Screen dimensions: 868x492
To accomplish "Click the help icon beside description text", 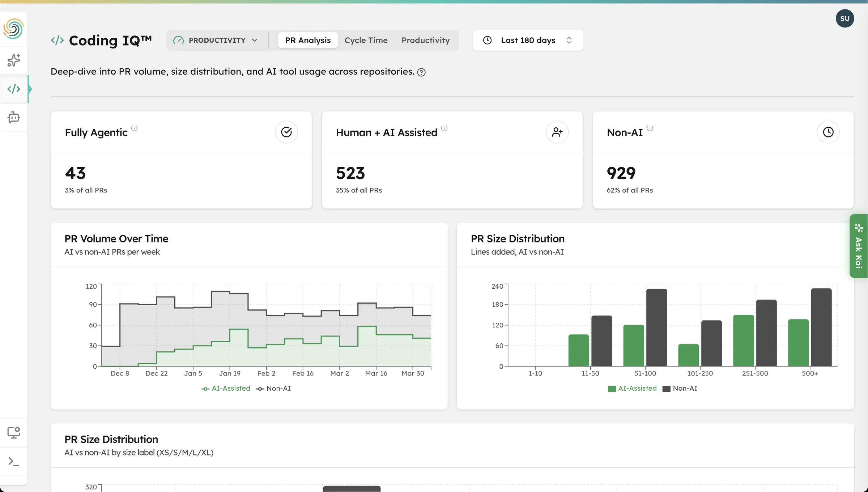I will 421,72.
